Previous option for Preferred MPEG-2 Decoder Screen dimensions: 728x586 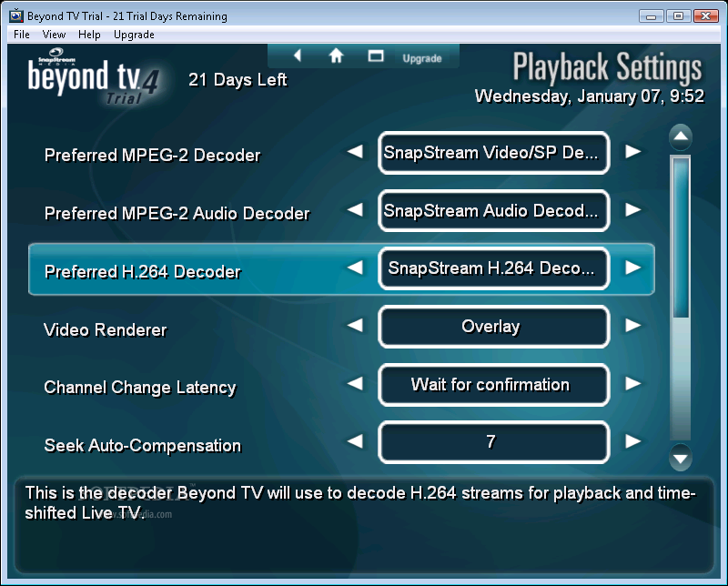355,151
